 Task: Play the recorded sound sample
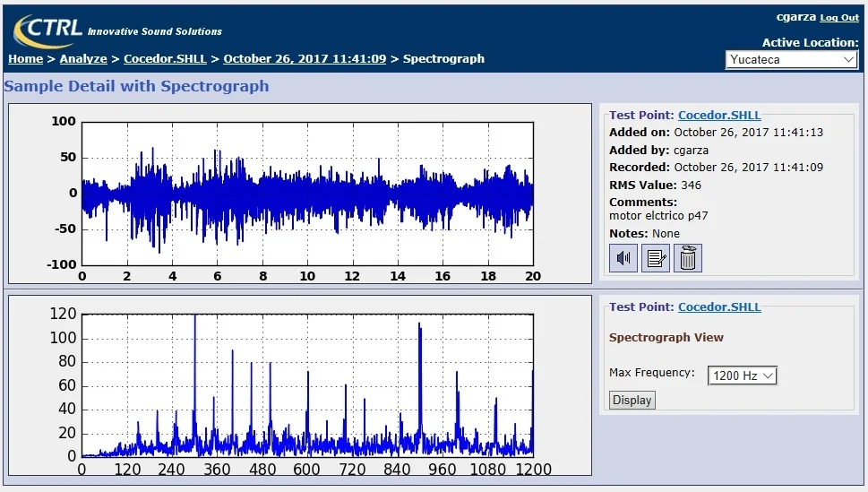pyautogui.click(x=623, y=258)
